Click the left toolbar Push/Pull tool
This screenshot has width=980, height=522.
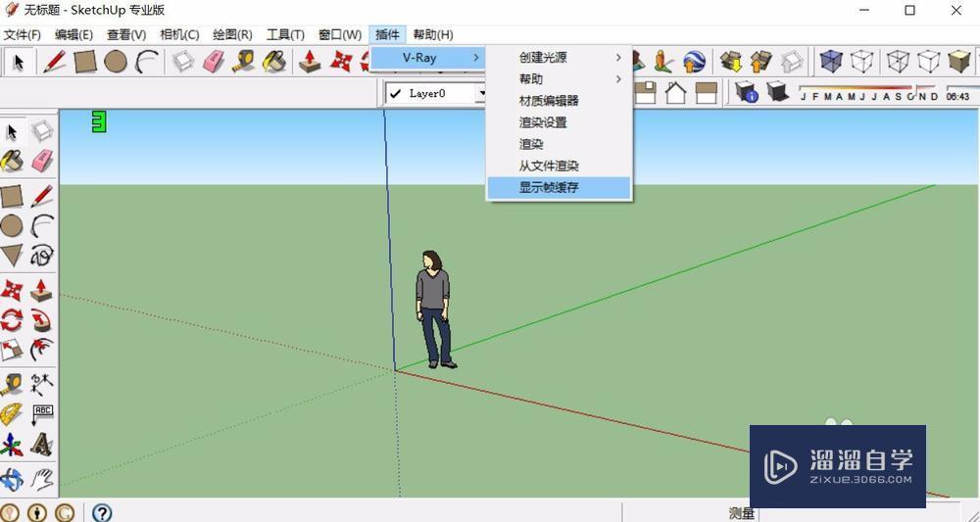[x=42, y=291]
